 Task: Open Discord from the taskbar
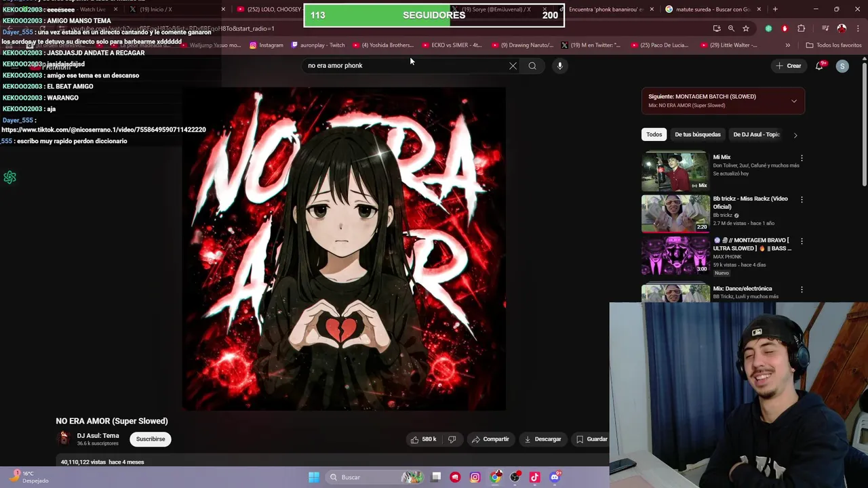[555, 477]
